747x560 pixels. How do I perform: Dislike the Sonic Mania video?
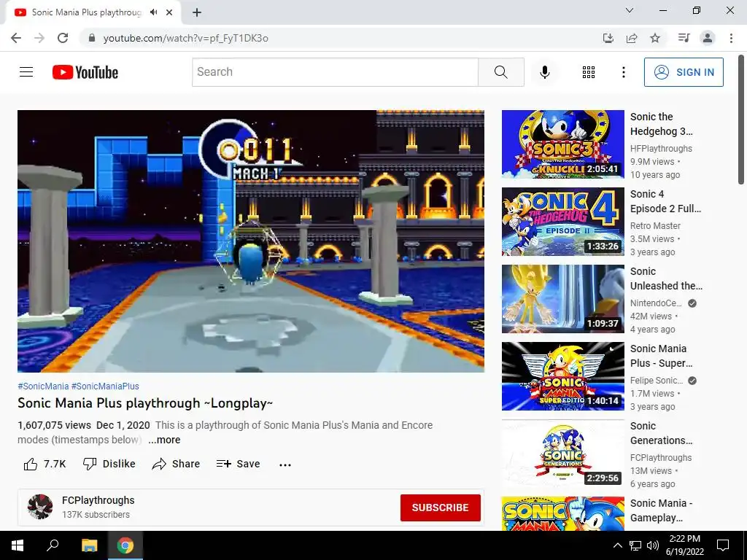109,464
